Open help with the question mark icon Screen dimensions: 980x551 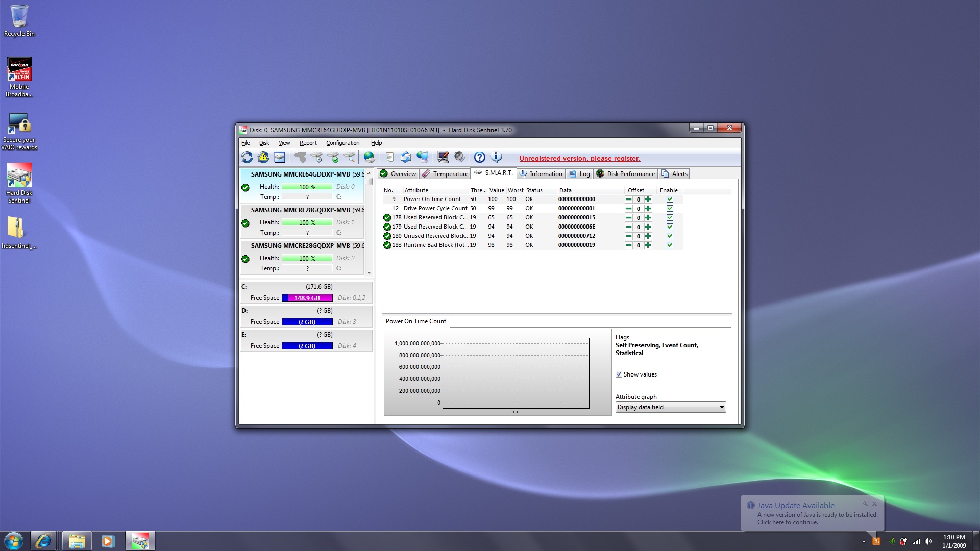(479, 157)
